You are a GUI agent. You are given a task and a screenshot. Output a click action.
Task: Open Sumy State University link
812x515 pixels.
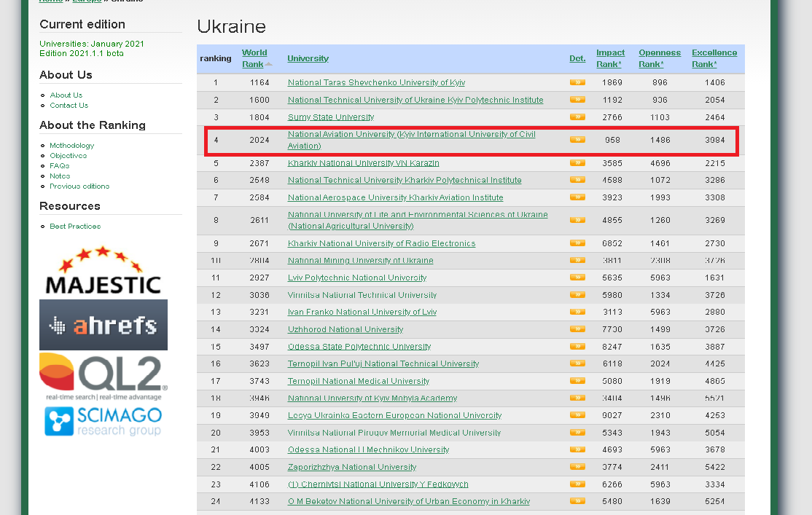pyautogui.click(x=331, y=117)
